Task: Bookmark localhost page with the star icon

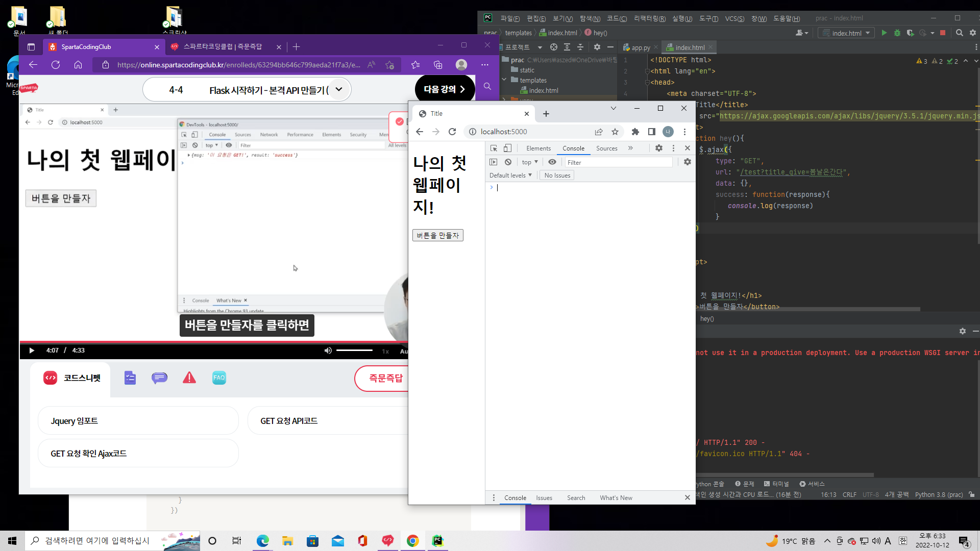Action: [x=615, y=132]
